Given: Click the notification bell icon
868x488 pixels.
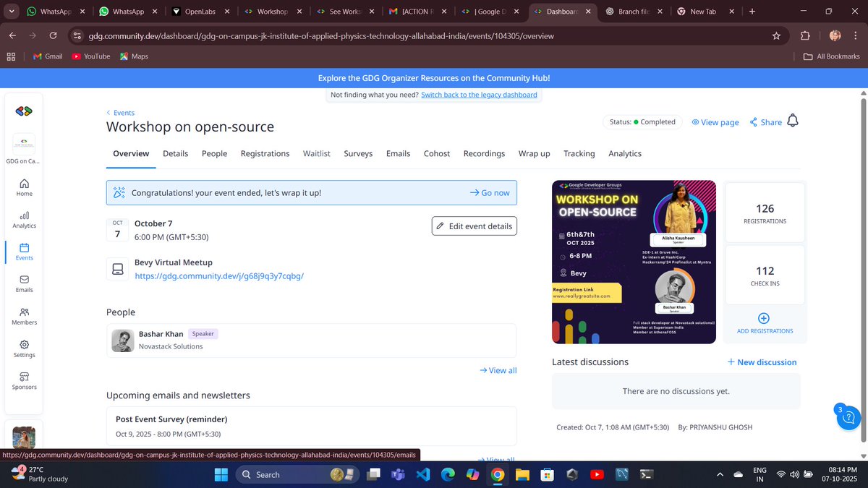Looking at the screenshot, I should pos(793,121).
